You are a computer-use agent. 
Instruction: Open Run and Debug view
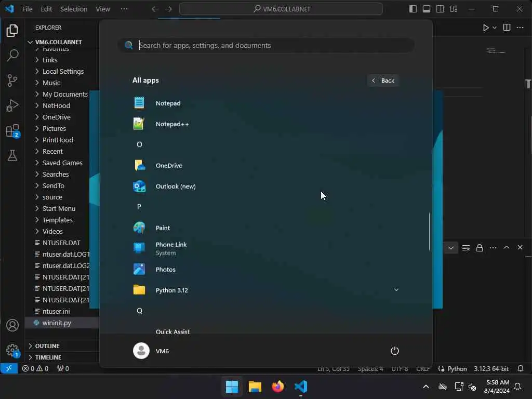12,105
